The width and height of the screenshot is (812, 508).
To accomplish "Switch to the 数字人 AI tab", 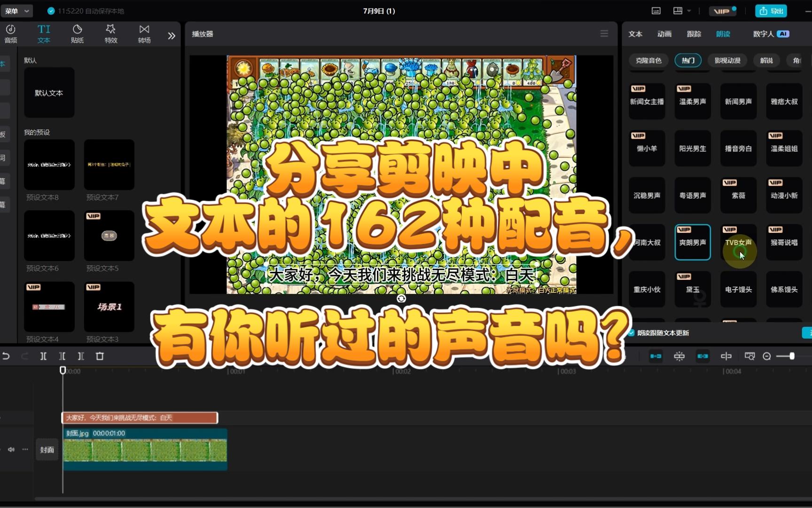I will [771, 34].
